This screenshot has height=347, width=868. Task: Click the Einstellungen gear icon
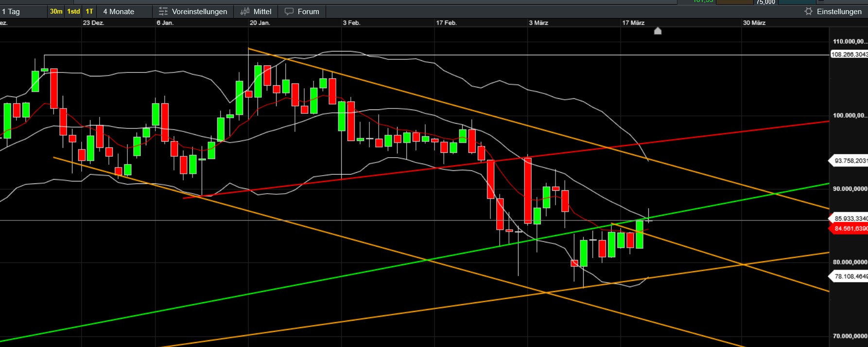[808, 11]
